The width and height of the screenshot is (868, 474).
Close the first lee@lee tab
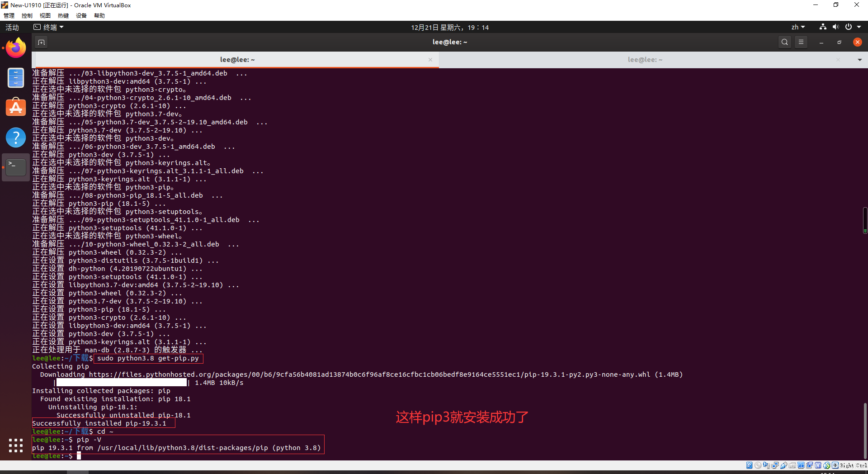pyautogui.click(x=430, y=60)
